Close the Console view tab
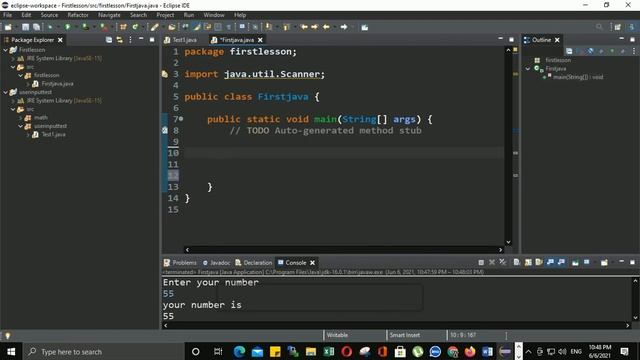The width and height of the screenshot is (640, 360). [x=312, y=262]
